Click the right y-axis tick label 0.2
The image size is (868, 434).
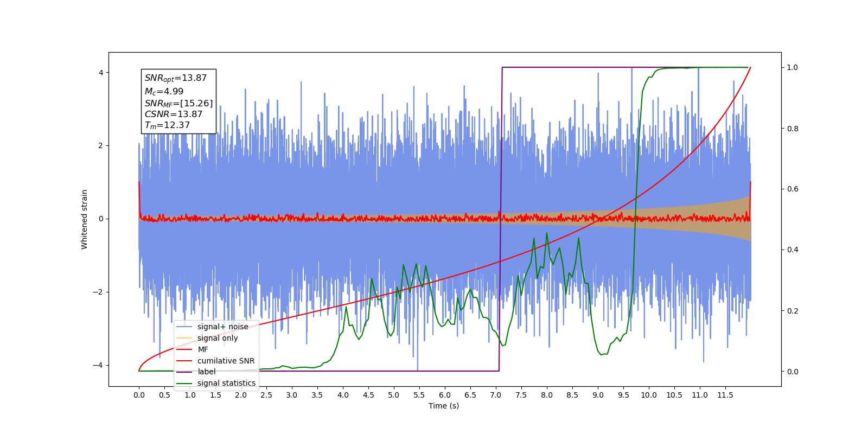(793, 311)
